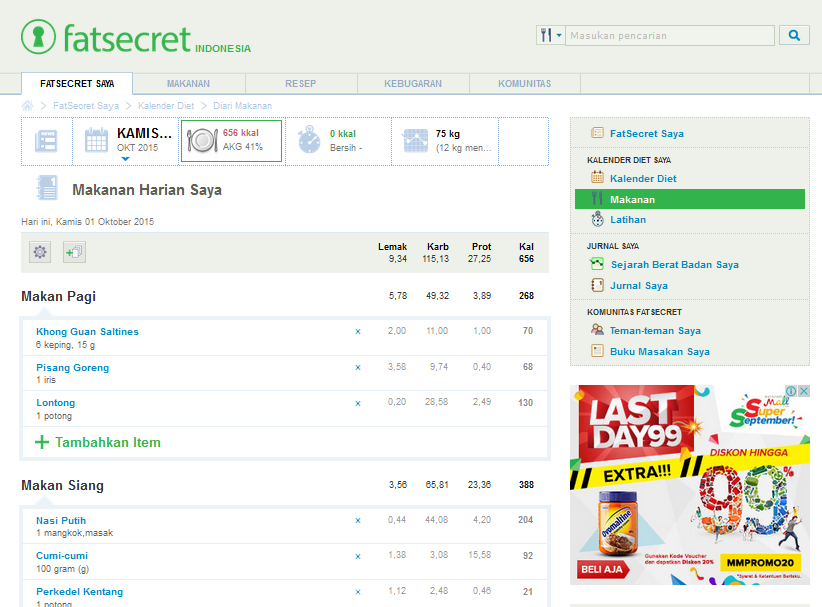
Task: Click the stopwatch exercise icon
Action: tap(309, 139)
